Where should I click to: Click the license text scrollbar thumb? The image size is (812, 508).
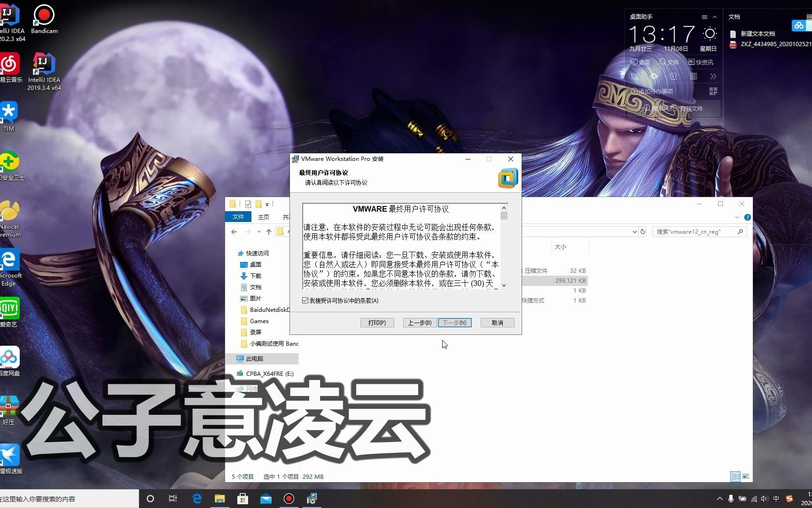(504, 215)
